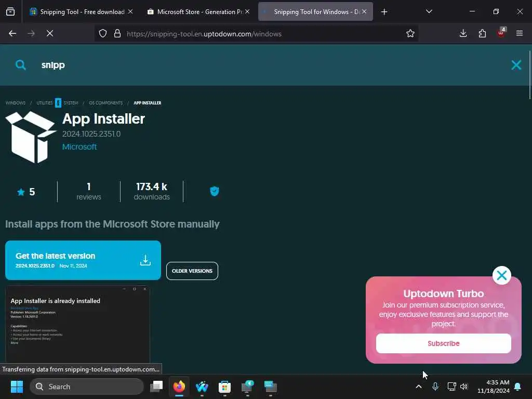The height and width of the screenshot is (399, 532).
Task: Dismiss the Uptodown Turbo popup
Action: pyautogui.click(x=501, y=275)
